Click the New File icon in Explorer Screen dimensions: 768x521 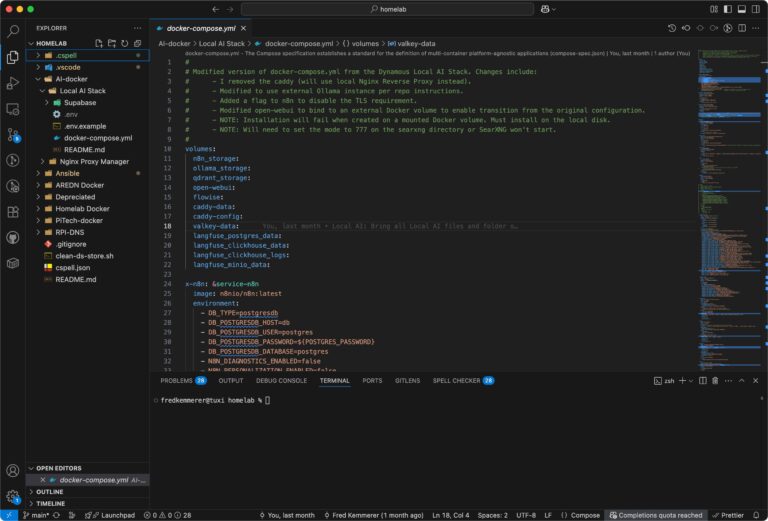point(99,43)
